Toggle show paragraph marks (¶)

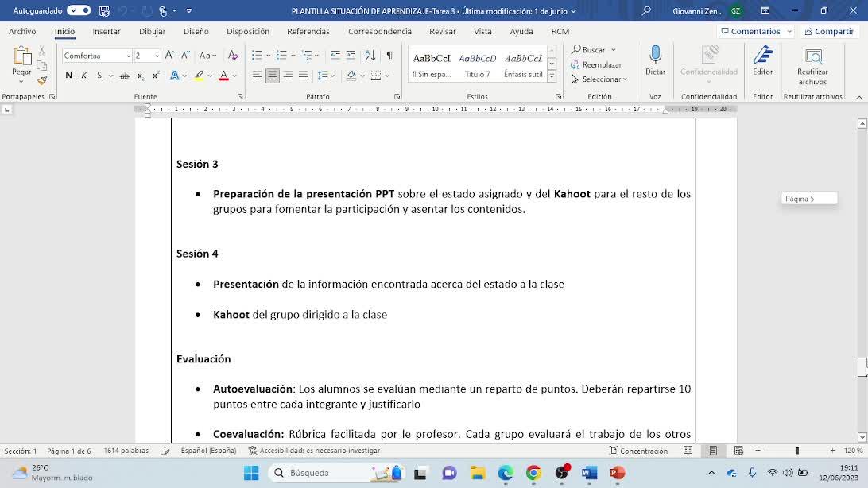pyautogui.click(x=390, y=56)
